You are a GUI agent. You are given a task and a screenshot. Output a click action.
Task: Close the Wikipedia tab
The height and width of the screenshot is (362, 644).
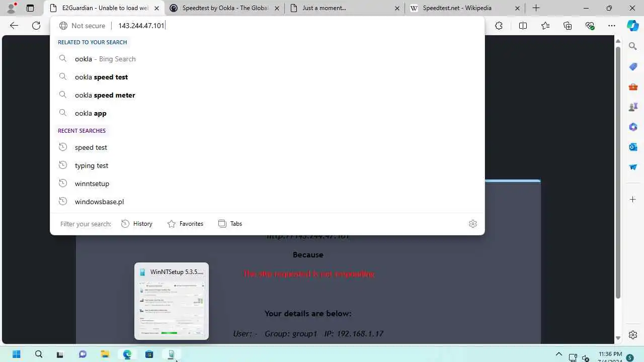coord(517,8)
